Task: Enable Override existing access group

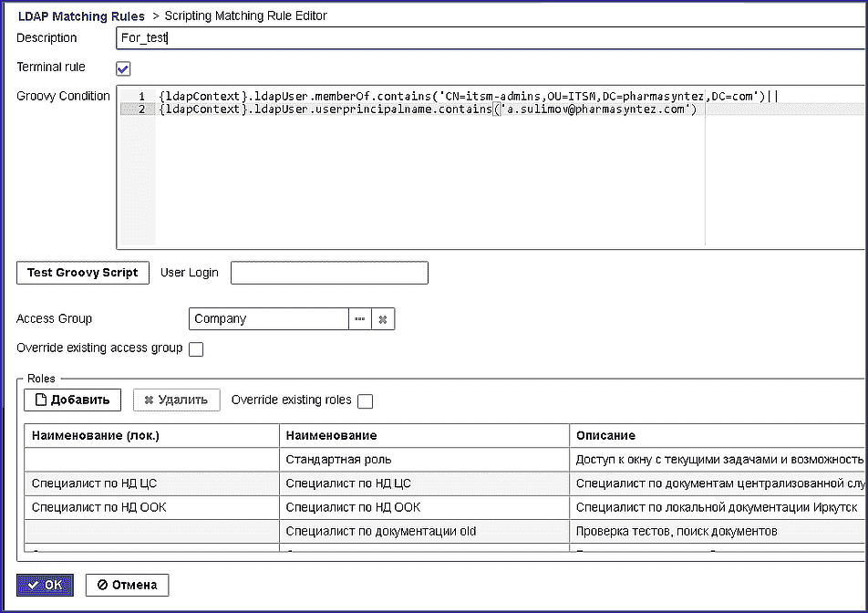Action: (x=196, y=349)
